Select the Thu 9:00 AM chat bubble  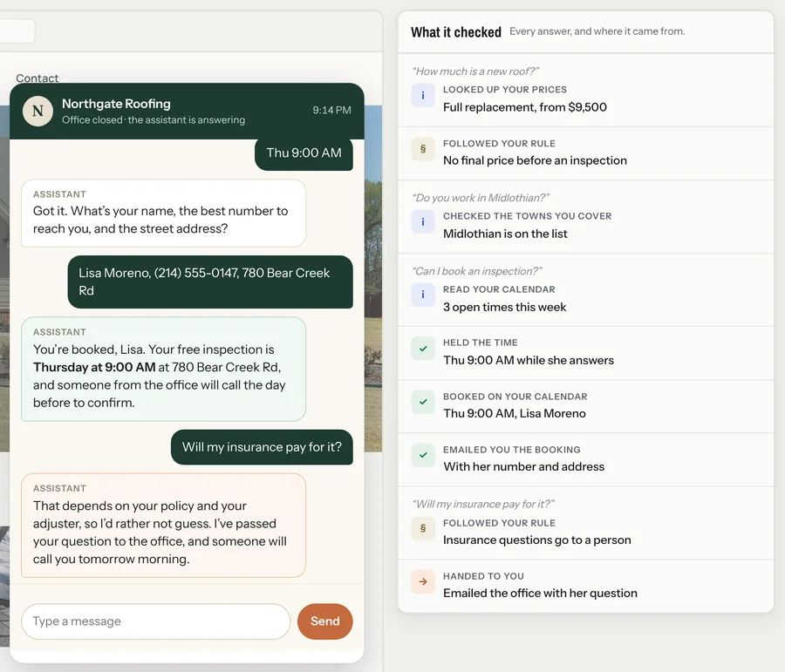[304, 153]
